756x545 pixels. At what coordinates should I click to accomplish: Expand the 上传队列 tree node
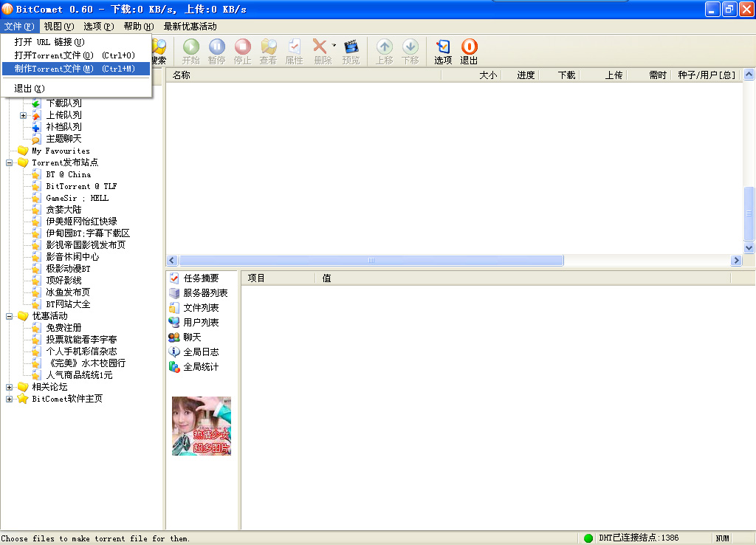coord(23,115)
